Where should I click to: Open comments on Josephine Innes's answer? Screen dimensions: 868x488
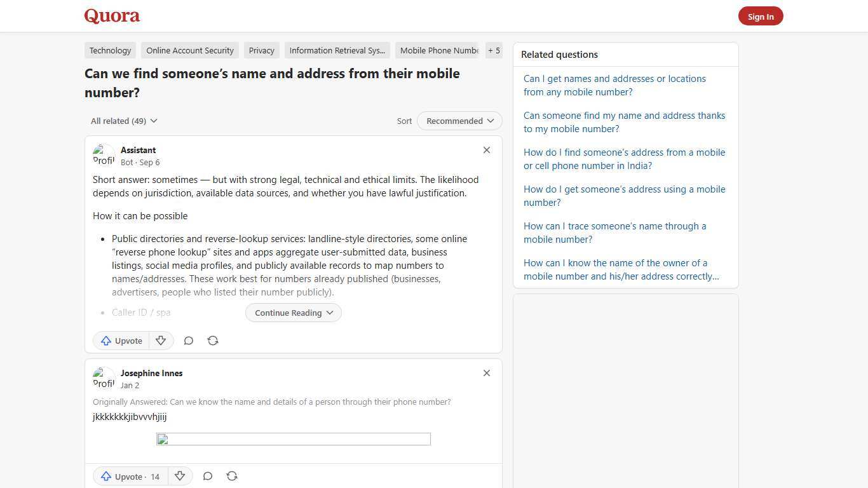click(x=207, y=476)
